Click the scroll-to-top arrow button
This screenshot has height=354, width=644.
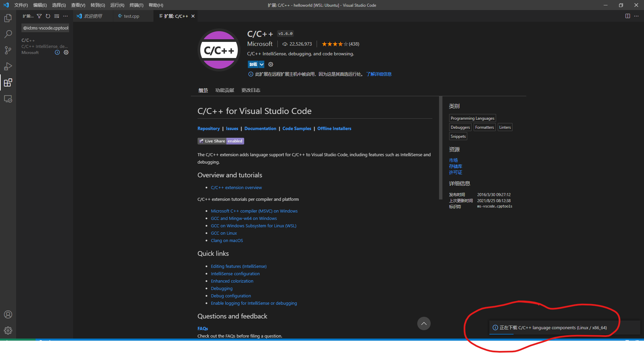coord(424,323)
